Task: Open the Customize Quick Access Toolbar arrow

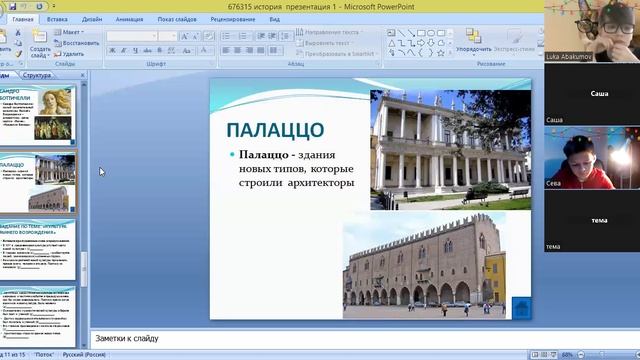Action: coord(53,7)
